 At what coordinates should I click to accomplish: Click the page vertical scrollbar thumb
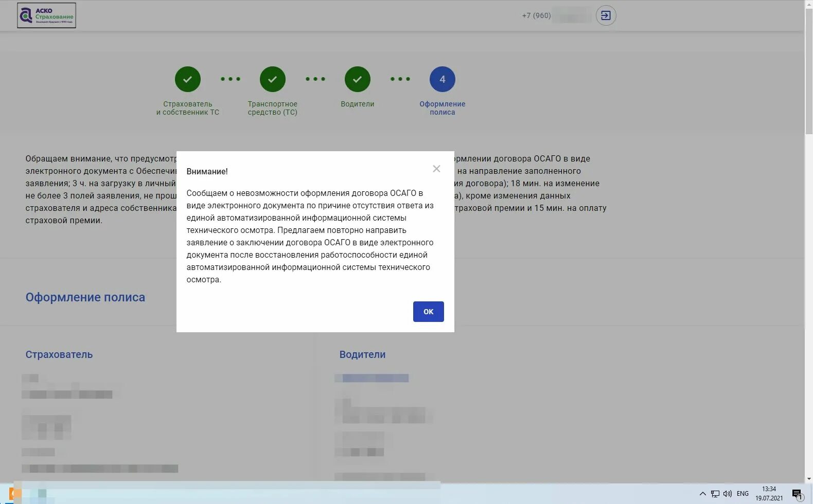[x=809, y=71]
